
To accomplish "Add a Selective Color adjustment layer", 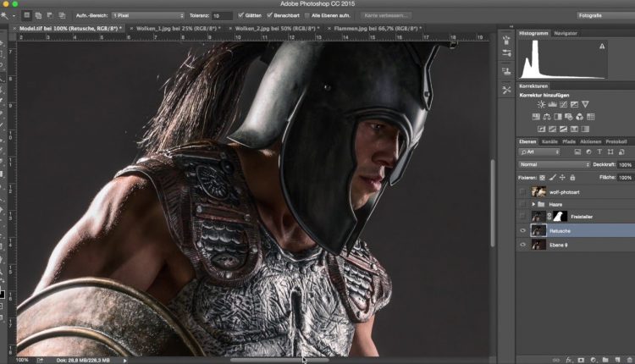I will click(x=574, y=130).
